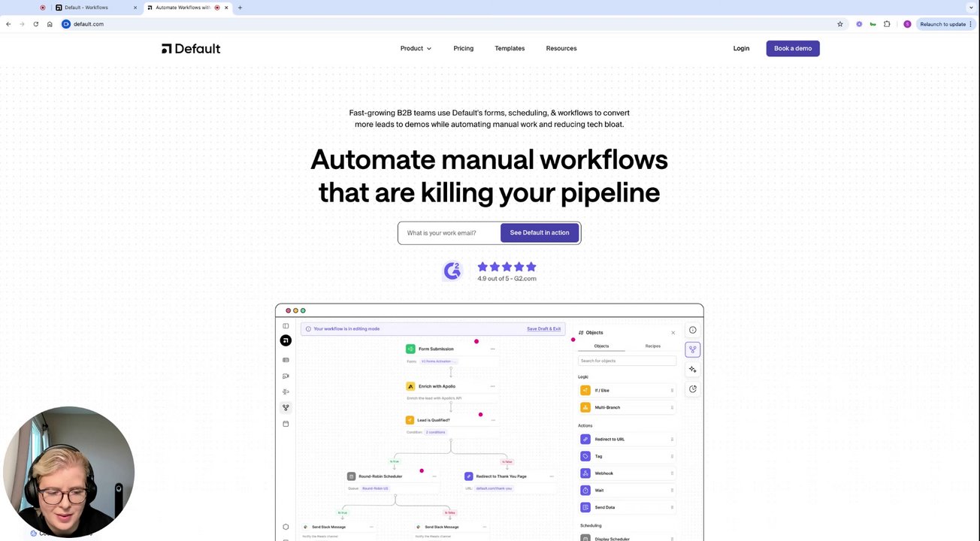Click the history clock icon in the right rail
Screen dimensions: 980x541
693,389
